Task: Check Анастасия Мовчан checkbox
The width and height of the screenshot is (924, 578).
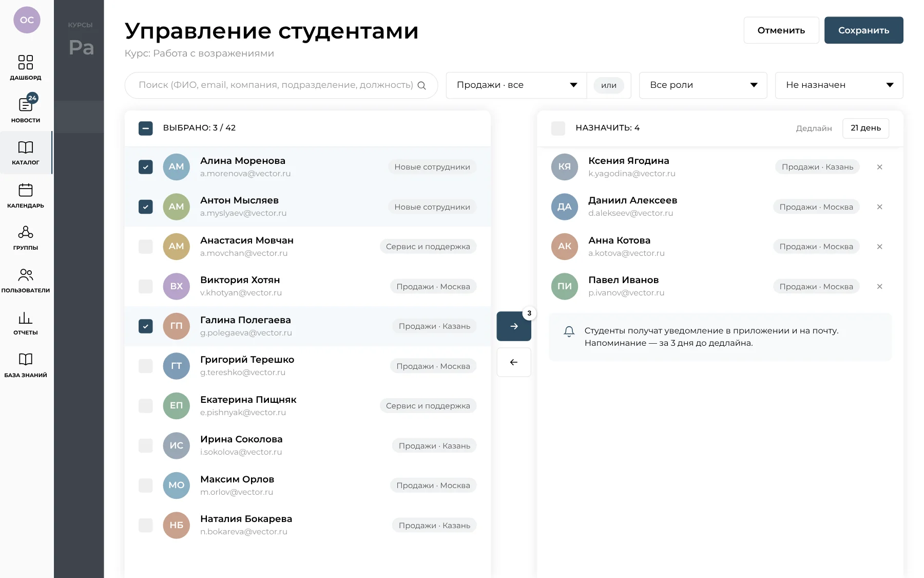Action: point(146,247)
